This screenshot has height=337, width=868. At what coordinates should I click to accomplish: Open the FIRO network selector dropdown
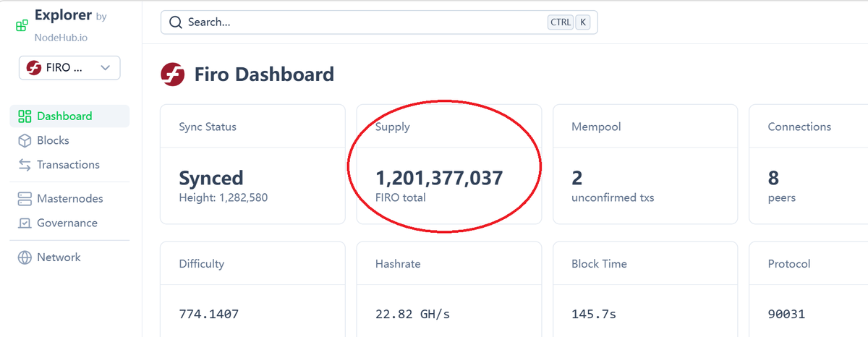(69, 67)
